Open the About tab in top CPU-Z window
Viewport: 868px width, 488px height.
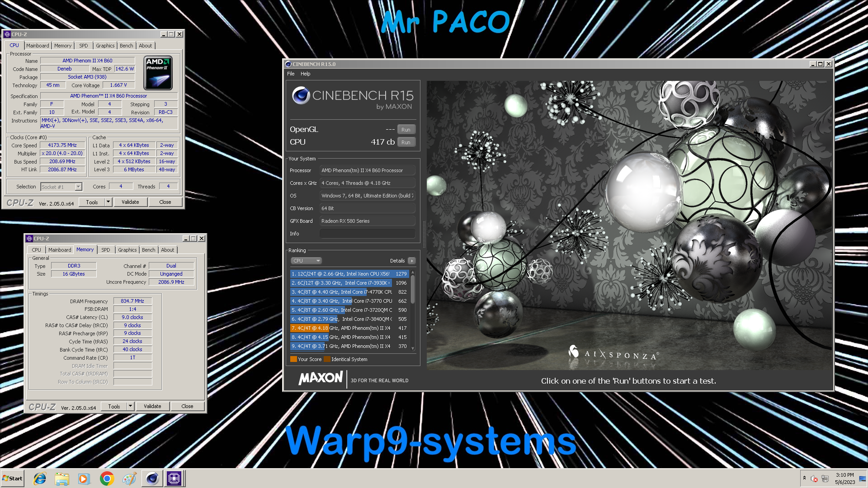point(146,46)
